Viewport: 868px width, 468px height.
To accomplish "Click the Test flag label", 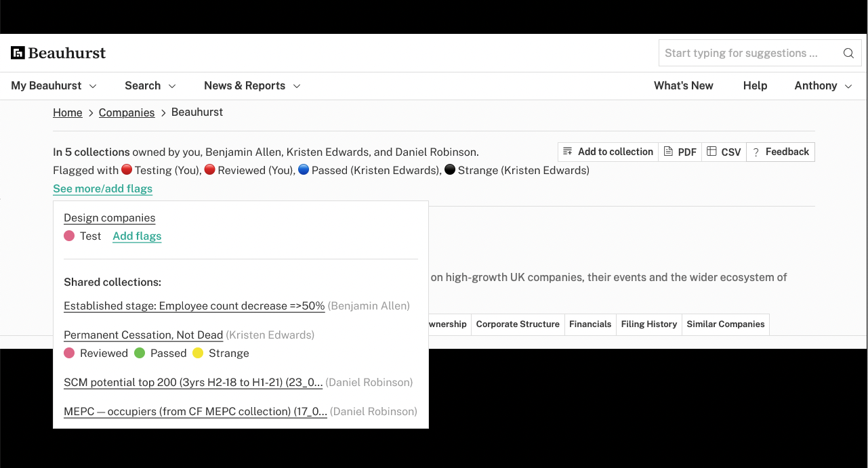I will click(90, 236).
